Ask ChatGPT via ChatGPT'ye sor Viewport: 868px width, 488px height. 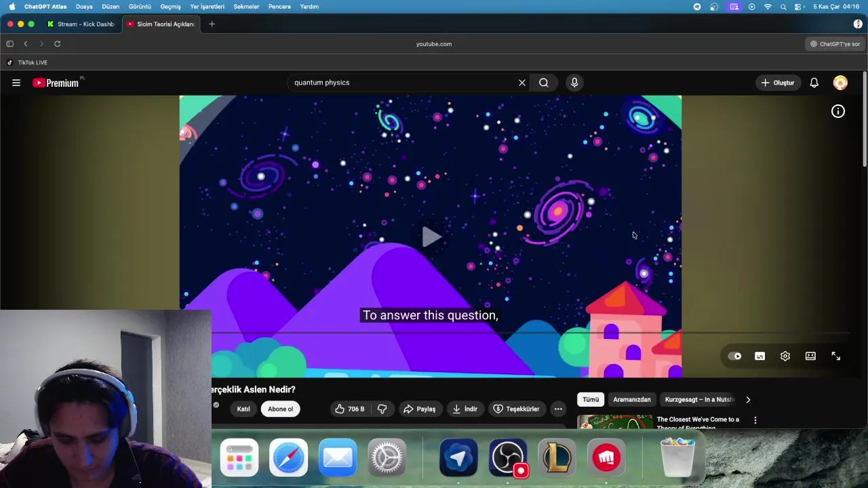tap(835, 44)
